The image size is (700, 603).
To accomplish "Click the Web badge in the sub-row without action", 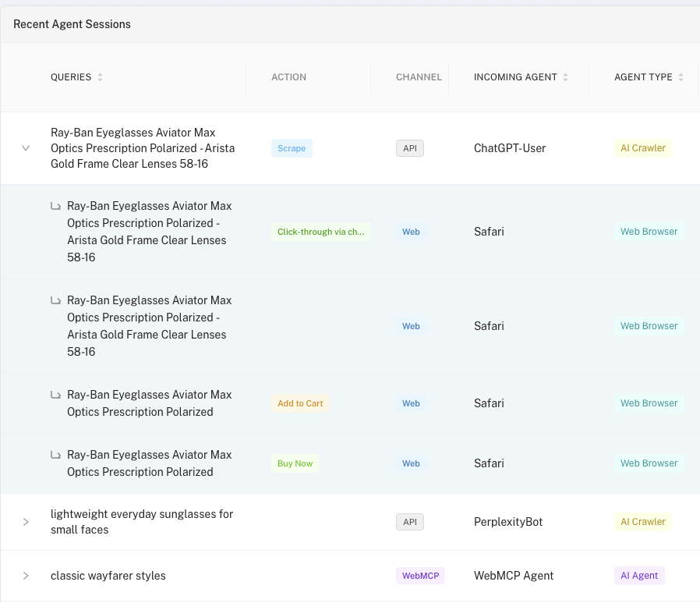I will [411, 326].
